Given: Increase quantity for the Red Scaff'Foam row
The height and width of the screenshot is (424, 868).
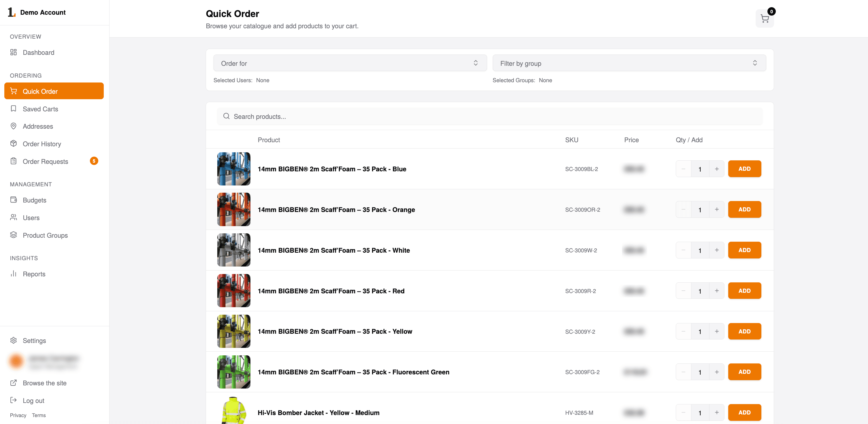Looking at the screenshot, I should point(717,290).
